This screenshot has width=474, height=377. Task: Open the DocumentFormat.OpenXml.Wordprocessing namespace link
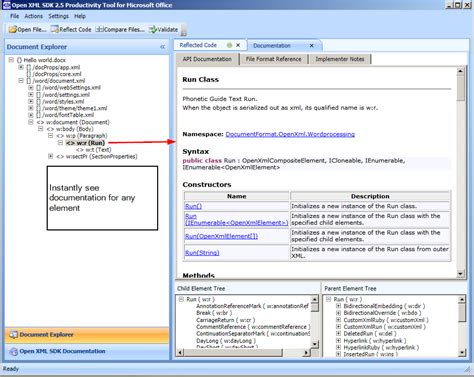[x=290, y=134]
